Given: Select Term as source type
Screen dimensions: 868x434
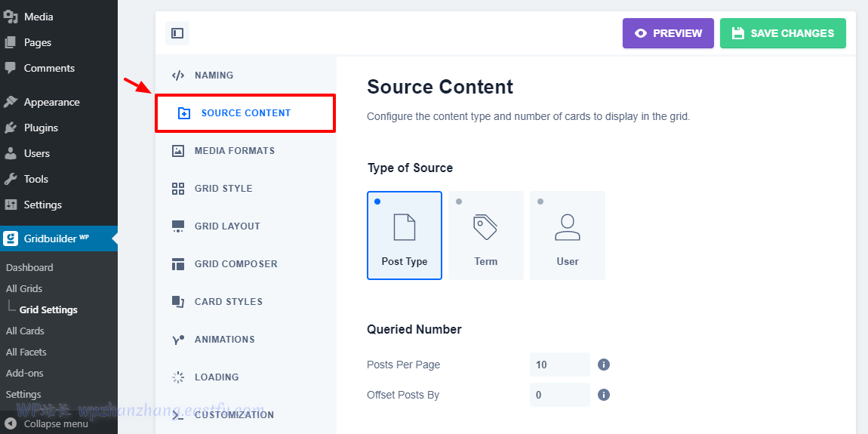Looking at the screenshot, I should coord(486,235).
